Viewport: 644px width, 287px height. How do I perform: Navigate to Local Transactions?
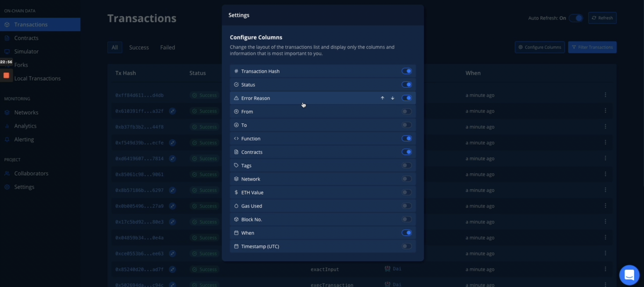(x=37, y=78)
